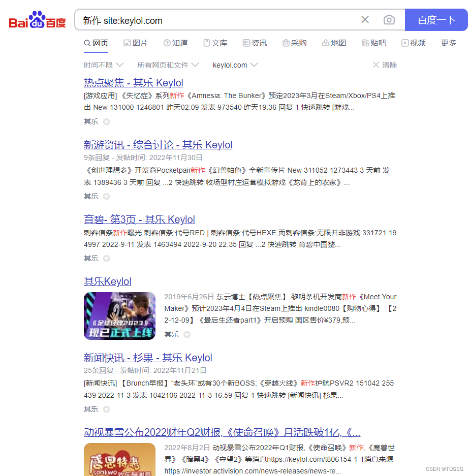Switch to the 贴吧 tab
This screenshot has width=471, height=476.
(x=374, y=43)
